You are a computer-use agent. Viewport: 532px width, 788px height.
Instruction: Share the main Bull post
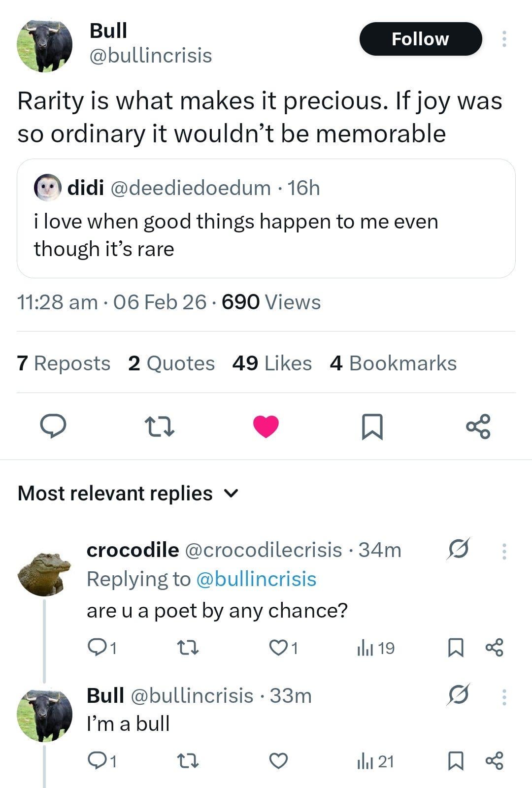pyautogui.click(x=478, y=426)
